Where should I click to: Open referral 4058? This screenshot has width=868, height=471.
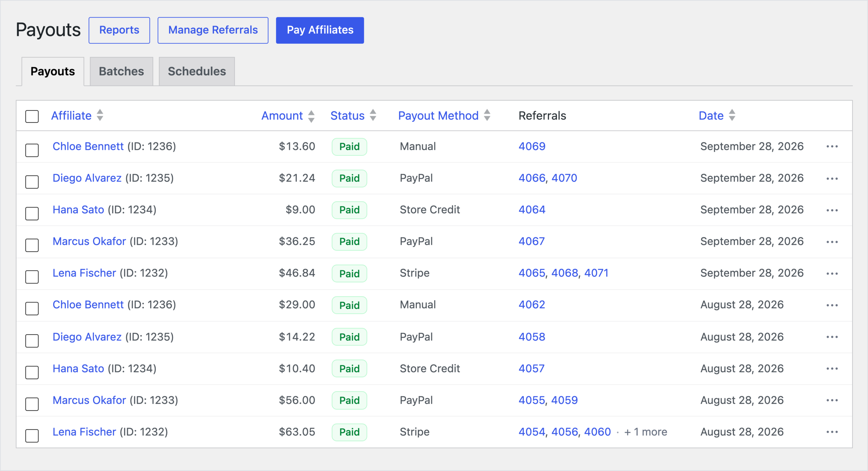[x=532, y=337]
